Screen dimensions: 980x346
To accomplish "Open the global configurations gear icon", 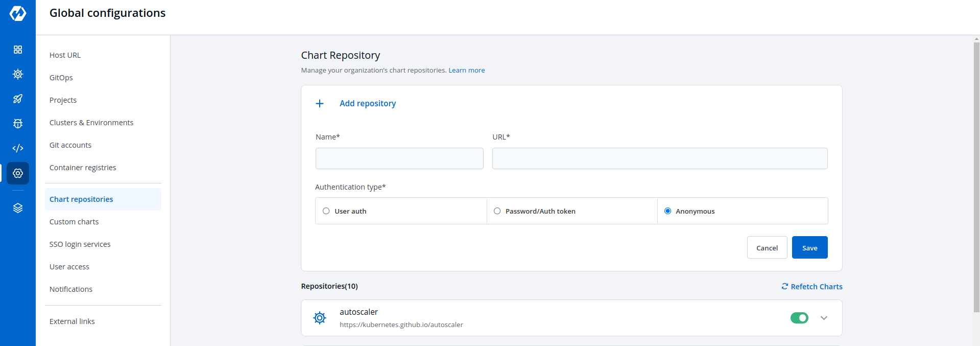I will 18,173.
